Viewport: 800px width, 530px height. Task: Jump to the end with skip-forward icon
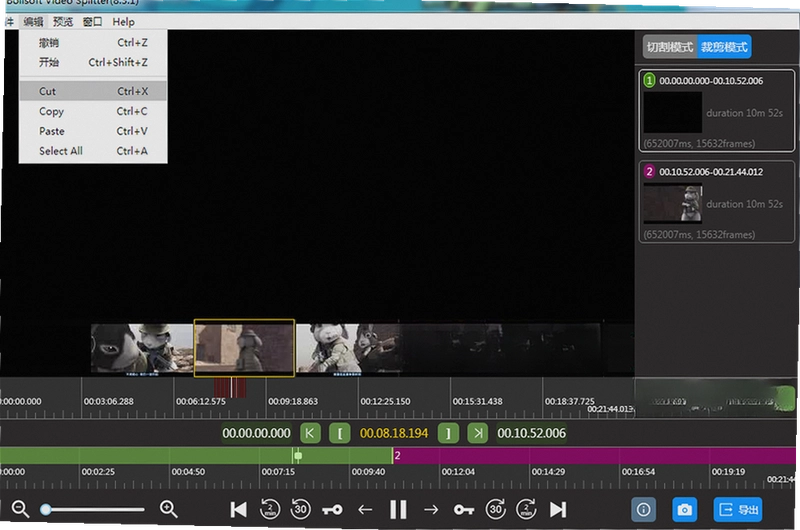tap(558, 509)
